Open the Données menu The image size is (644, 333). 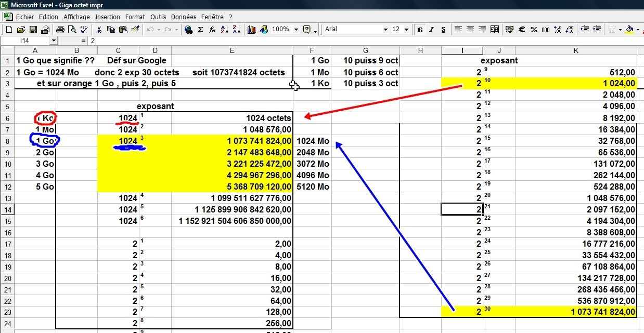pyautogui.click(x=184, y=17)
